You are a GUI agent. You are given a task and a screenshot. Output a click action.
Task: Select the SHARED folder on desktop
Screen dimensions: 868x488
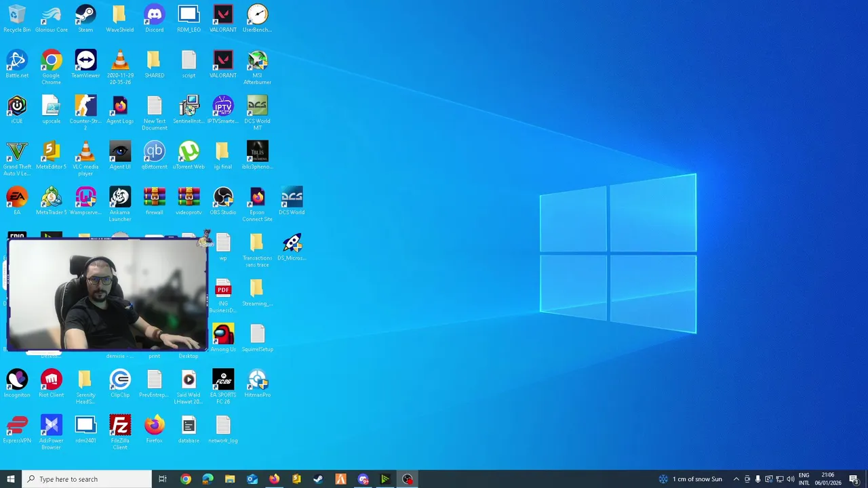click(155, 64)
